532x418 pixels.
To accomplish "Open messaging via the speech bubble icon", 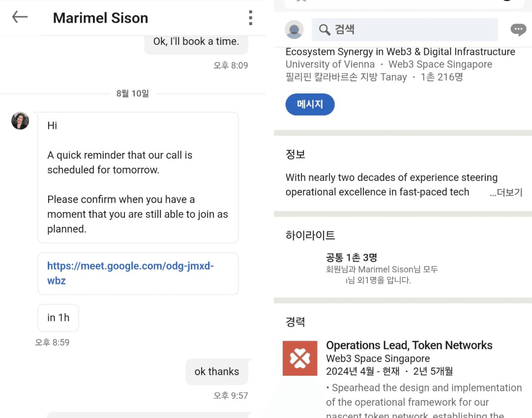I will pyautogui.click(x=518, y=30).
